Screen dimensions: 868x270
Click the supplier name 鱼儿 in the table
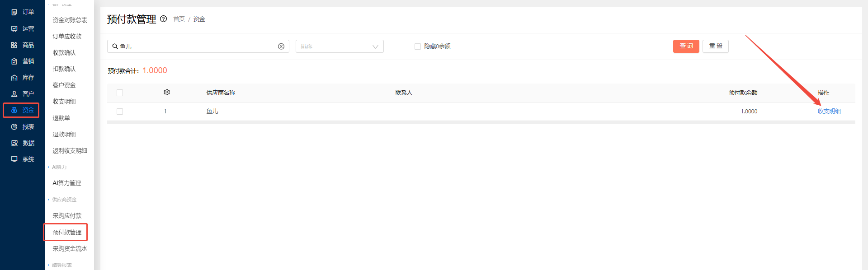coord(212,112)
